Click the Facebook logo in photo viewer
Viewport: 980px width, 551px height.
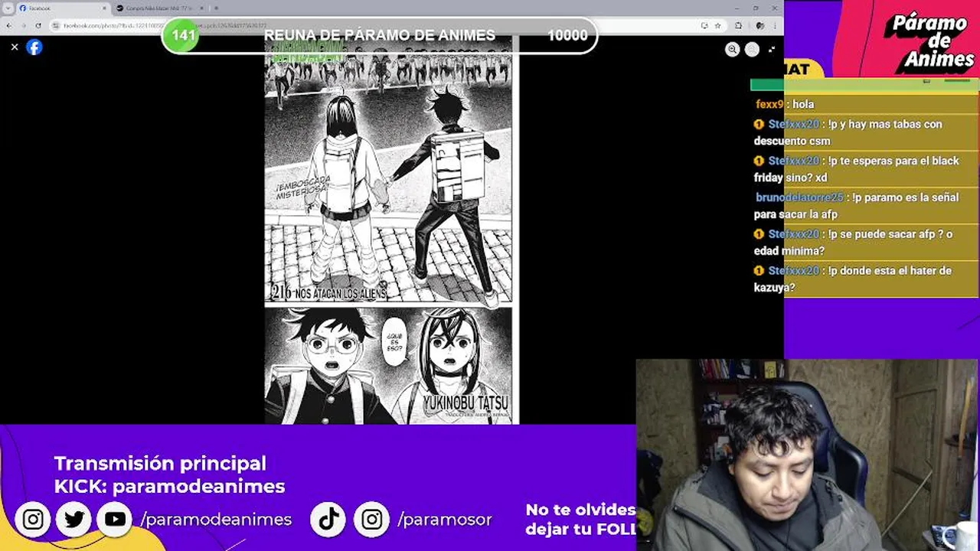34,47
